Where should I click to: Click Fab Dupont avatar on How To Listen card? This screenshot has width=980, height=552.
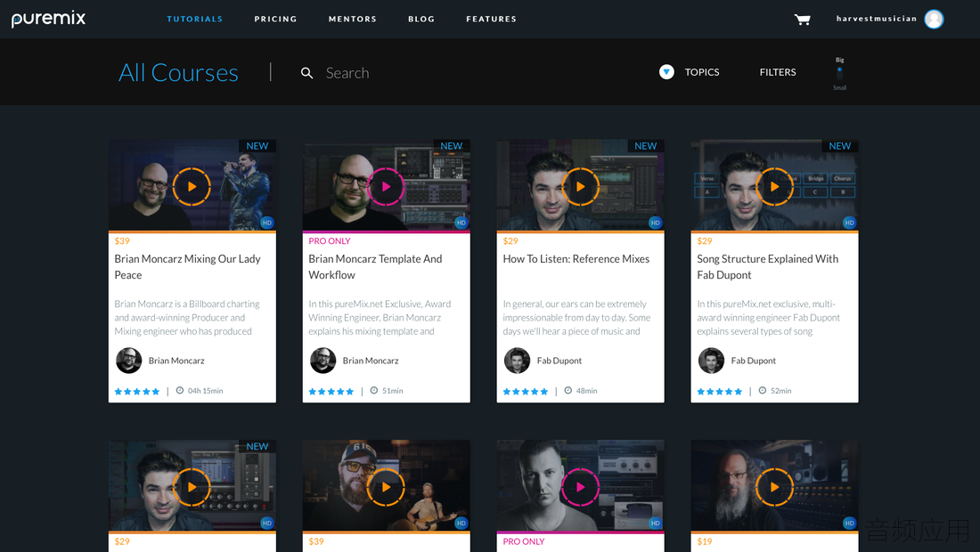(x=517, y=361)
